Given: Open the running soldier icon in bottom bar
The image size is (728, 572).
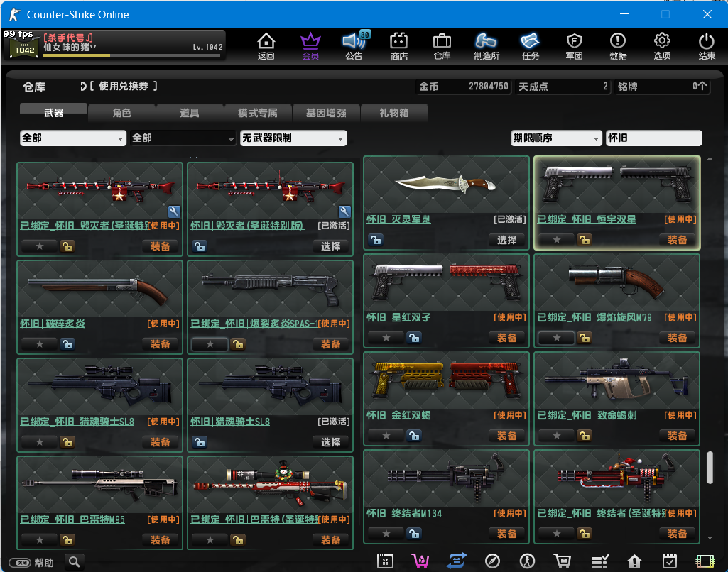Looking at the screenshot, I should (527, 561).
